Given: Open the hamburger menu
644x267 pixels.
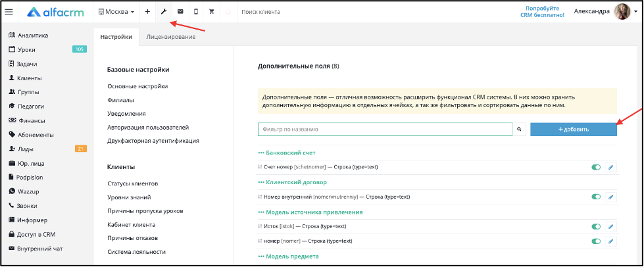Looking at the screenshot, I should (x=9, y=12).
